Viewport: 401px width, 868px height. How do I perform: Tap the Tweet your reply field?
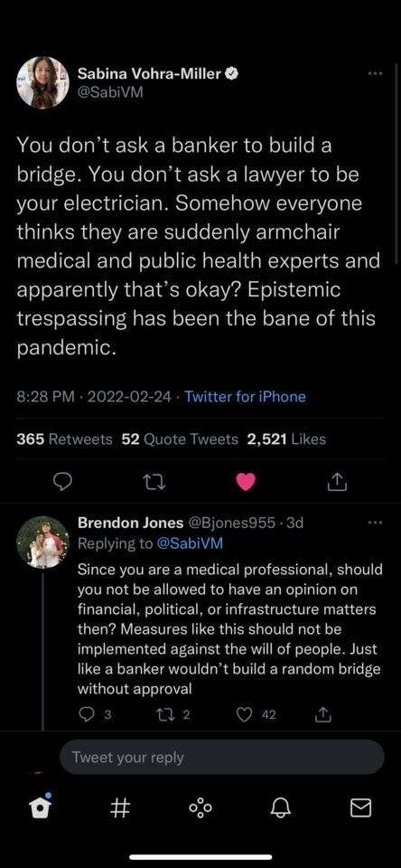point(221,758)
